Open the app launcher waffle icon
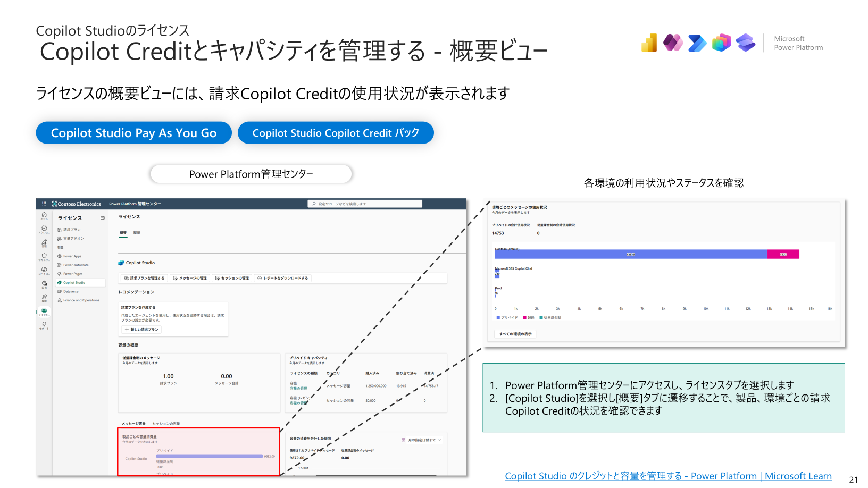 pos(44,204)
